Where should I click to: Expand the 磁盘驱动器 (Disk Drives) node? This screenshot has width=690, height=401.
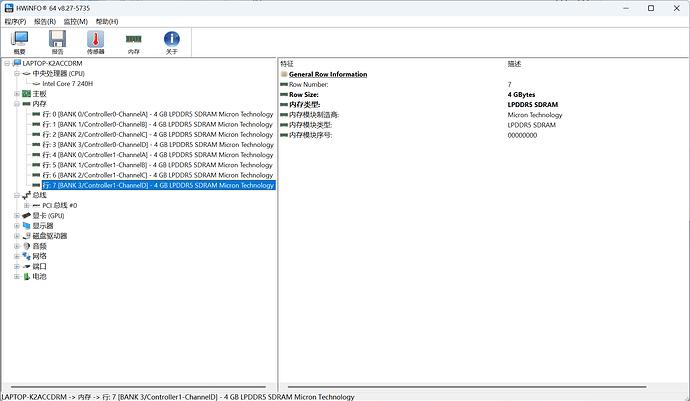pos(17,236)
